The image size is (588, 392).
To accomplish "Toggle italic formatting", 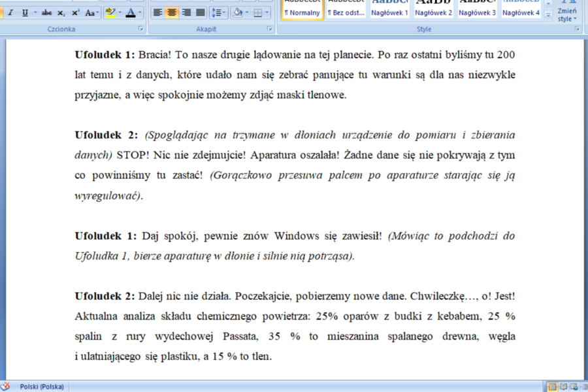I will coord(10,12).
